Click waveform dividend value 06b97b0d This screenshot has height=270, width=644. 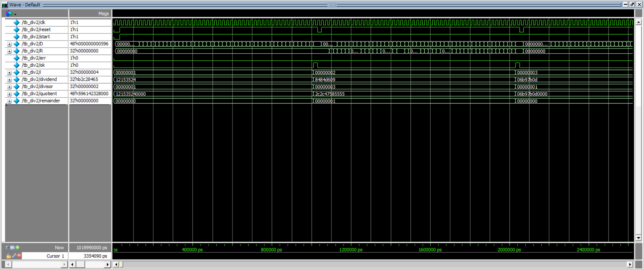click(x=527, y=80)
